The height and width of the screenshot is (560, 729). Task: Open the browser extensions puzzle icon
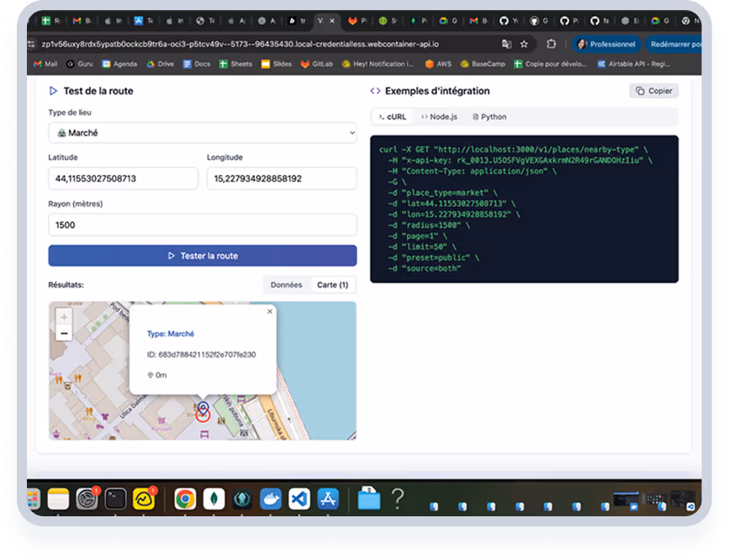tap(552, 44)
